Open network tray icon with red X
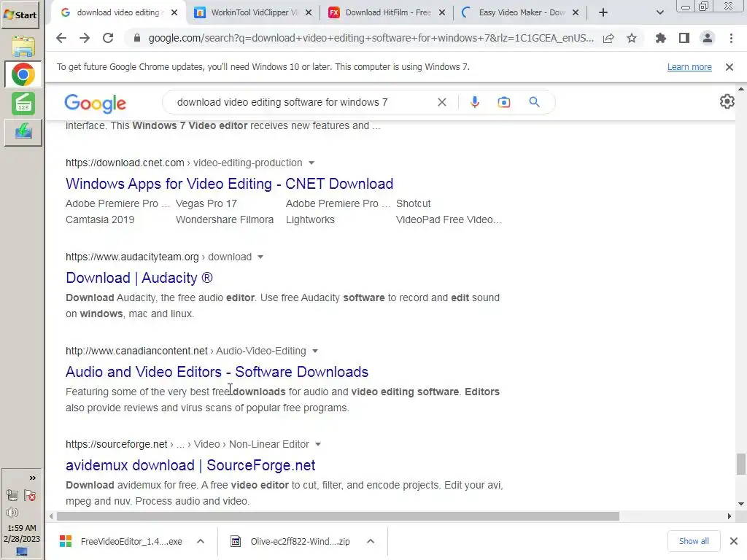The image size is (747, 560). (30, 496)
